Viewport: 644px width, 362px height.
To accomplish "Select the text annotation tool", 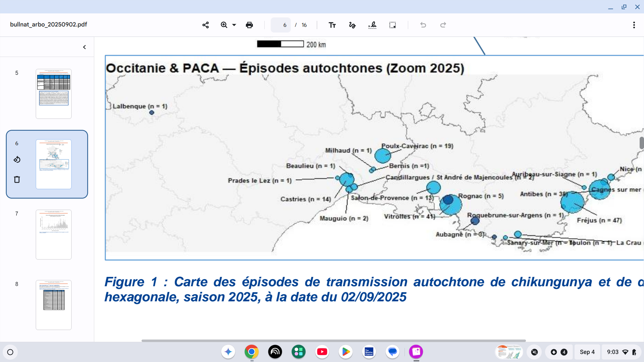I will 332,25.
